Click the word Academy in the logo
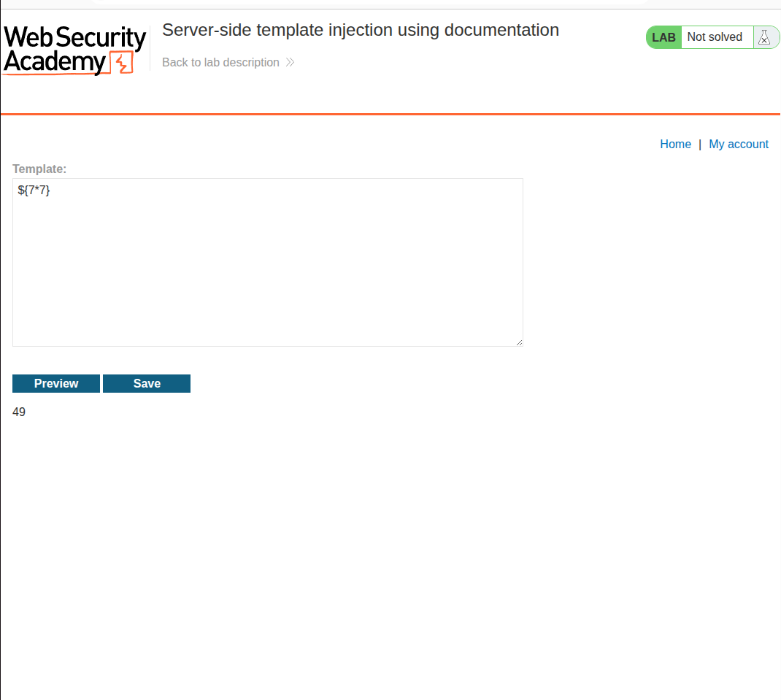 pyautogui.click(x=55, y=63)
